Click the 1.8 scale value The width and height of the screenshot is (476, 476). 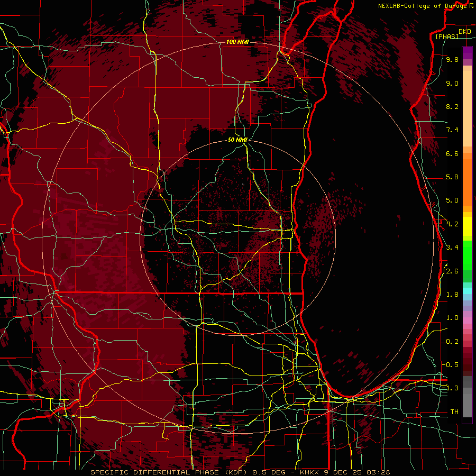click(452, 295)
